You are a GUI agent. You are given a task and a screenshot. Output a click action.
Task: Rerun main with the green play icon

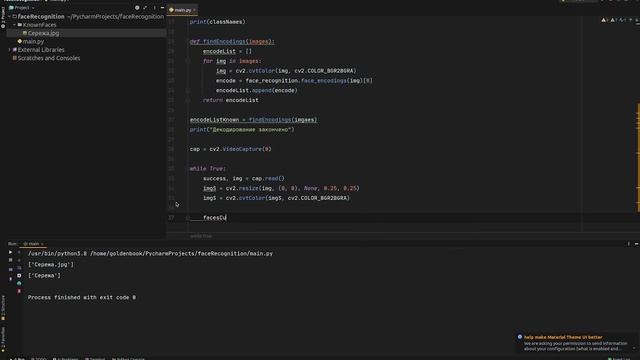10,252
